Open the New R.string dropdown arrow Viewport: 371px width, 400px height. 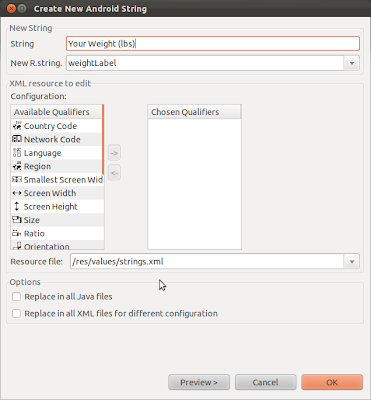click(352, 63)
